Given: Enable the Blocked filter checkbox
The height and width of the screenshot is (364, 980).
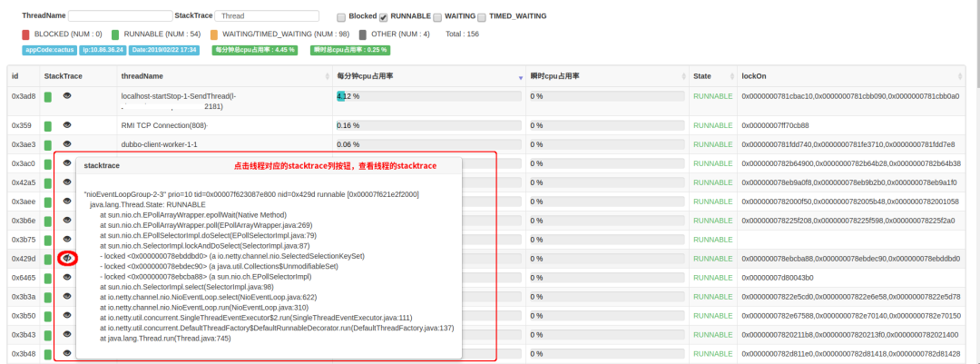Looking at the screenshot, I should (340, 17).
